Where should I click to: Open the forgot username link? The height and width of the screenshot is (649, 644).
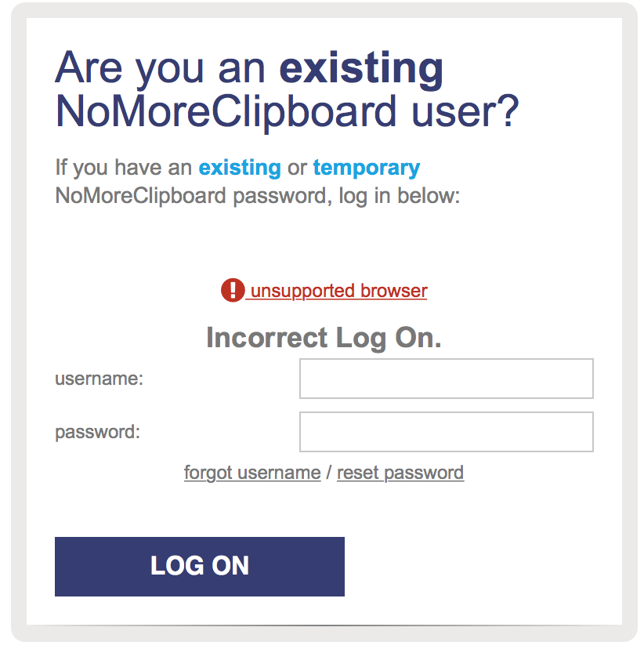point(252,473)
